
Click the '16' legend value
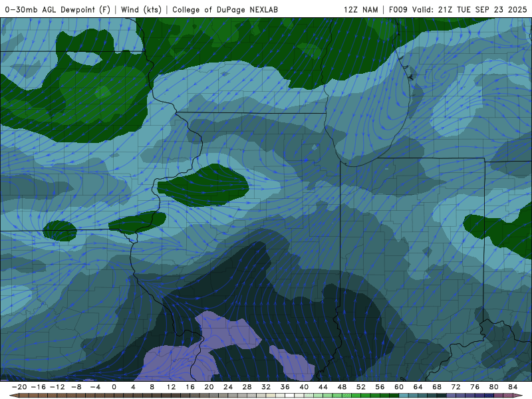pyautogui.click(x=190, y=387)
